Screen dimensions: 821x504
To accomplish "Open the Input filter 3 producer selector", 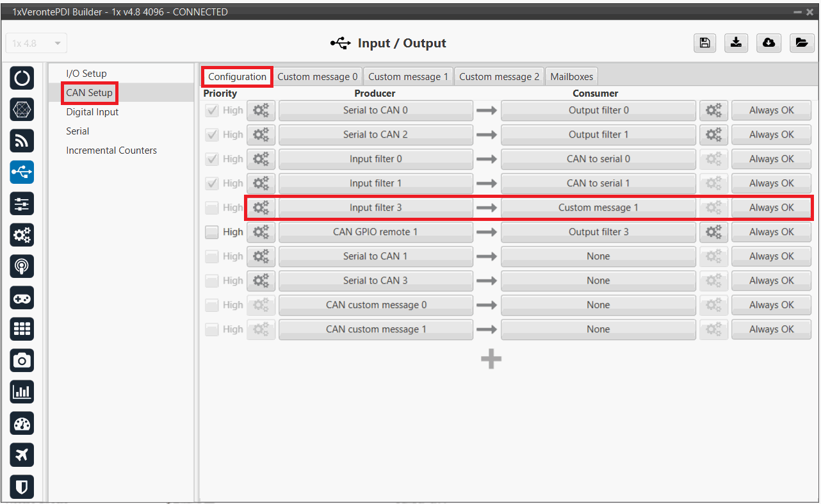I will [x=375, y=207].
